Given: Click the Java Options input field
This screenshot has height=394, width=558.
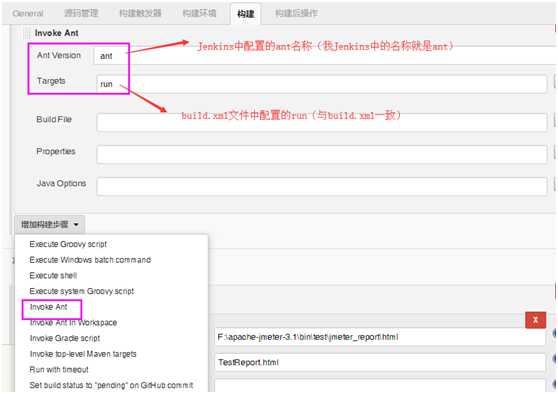Looking at the screenshot, I should tap(321, 187).
